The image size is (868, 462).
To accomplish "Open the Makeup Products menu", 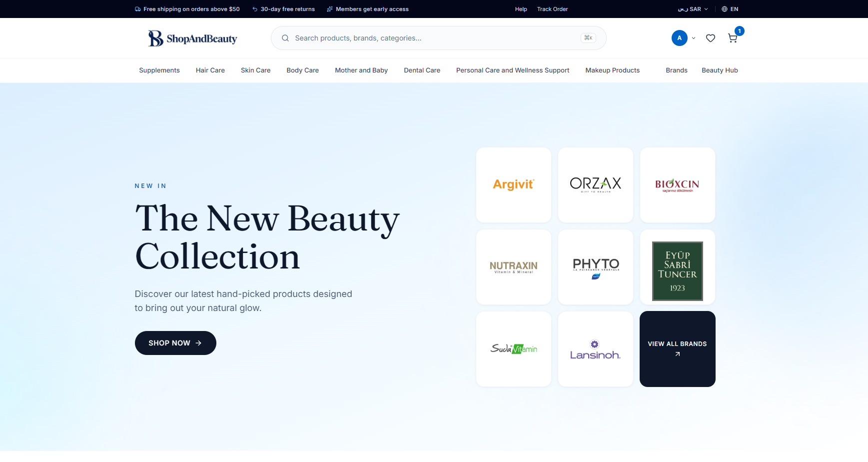I will tap(613, 70).
